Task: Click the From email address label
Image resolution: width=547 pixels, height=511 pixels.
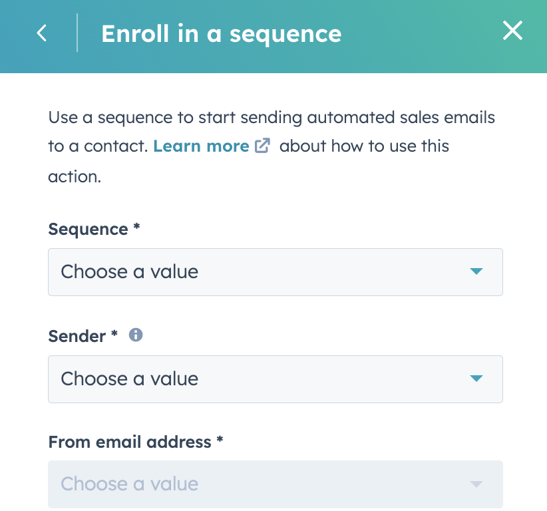Action: pos(130,442)
